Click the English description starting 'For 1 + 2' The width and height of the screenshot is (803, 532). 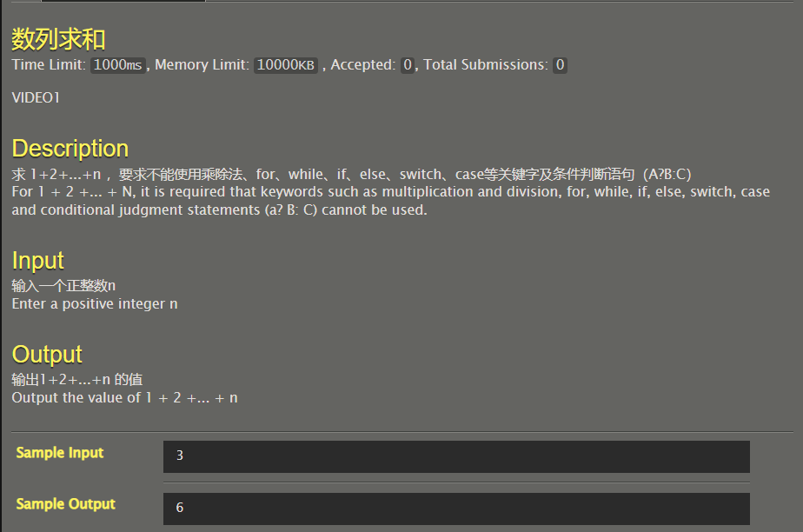391,201
